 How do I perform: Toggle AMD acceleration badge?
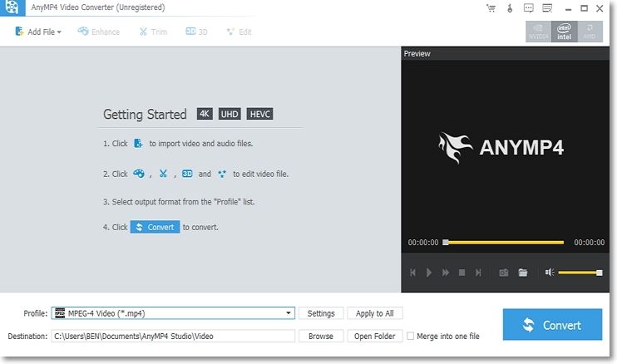[x=590, y=32]
